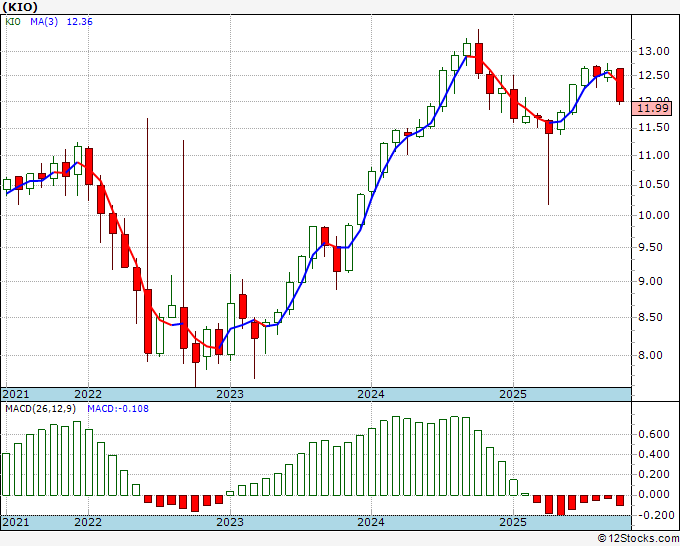The width and height of the screenshot is (680, 546).
Task: Click the 12.50 price axis label
Action: point(654,75)
